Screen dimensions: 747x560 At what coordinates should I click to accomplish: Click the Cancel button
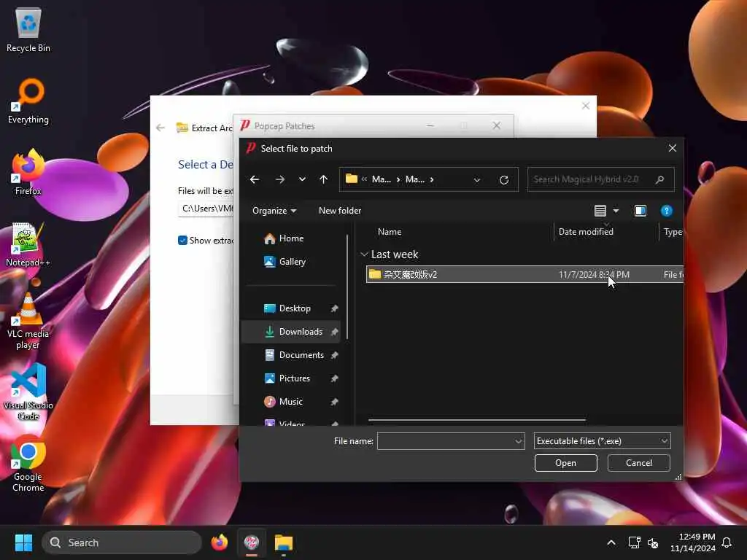638,463
